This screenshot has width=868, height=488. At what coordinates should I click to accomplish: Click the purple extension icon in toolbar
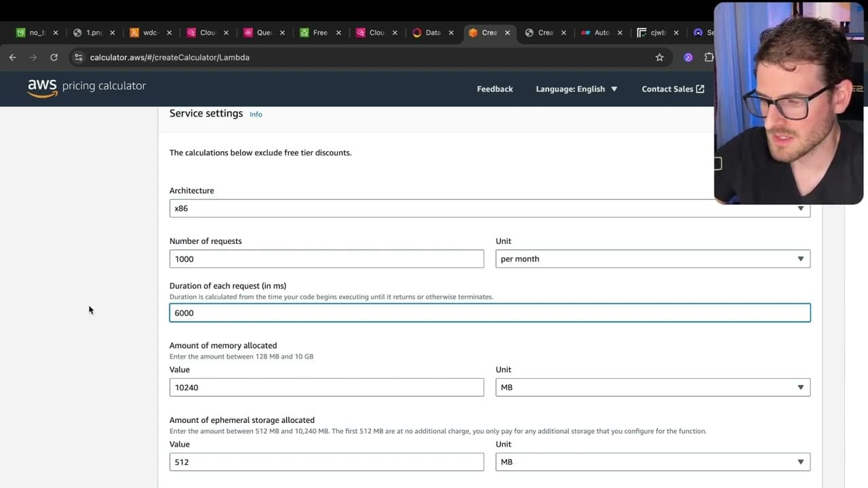point(688,58)
